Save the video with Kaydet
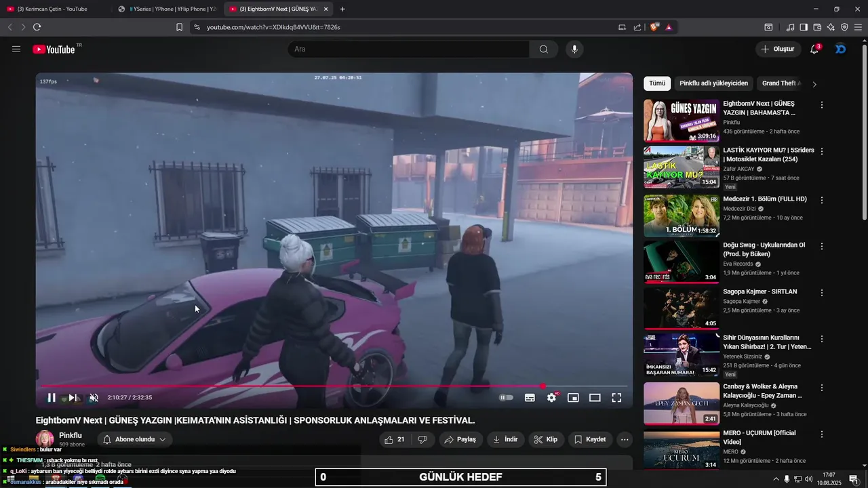 tap(590, 439)
